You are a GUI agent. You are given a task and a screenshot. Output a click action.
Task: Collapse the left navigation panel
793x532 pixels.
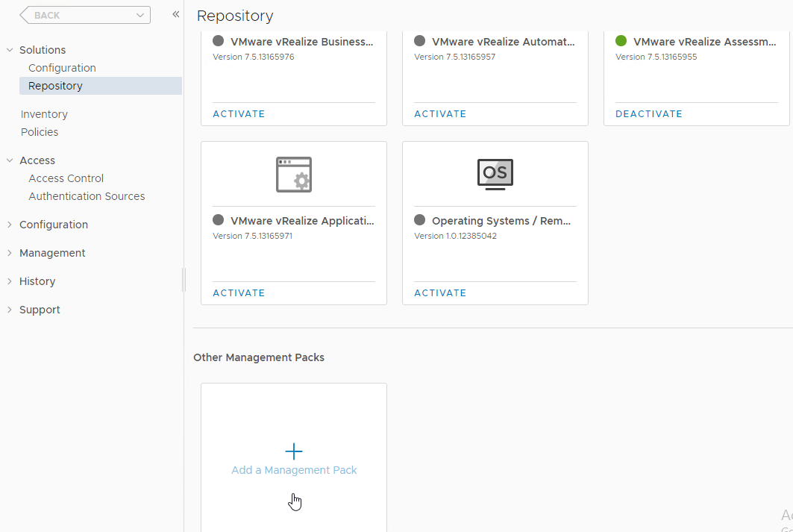pos(175,14)
